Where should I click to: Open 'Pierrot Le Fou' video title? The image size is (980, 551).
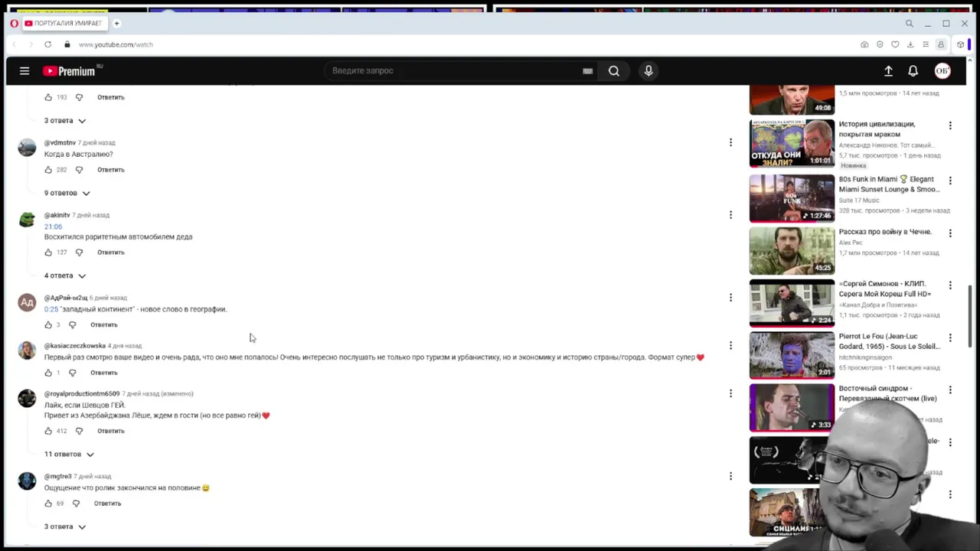(x=889, y=341)
